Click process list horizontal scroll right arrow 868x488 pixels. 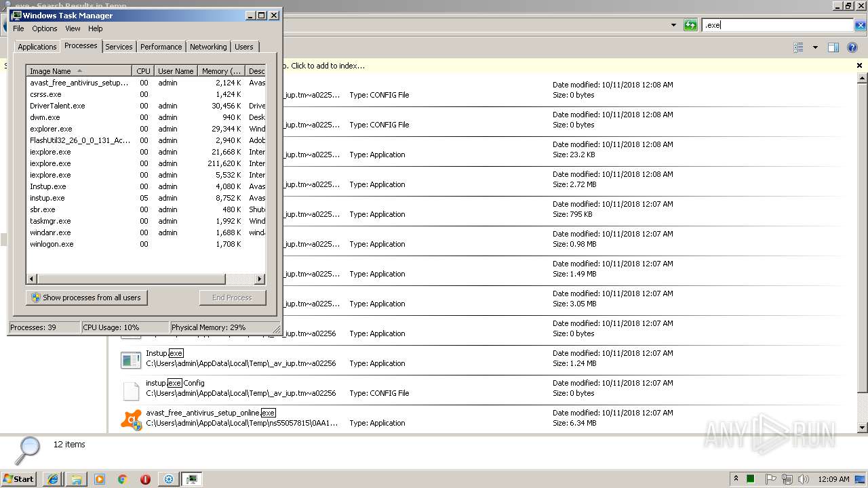(259, 279)
